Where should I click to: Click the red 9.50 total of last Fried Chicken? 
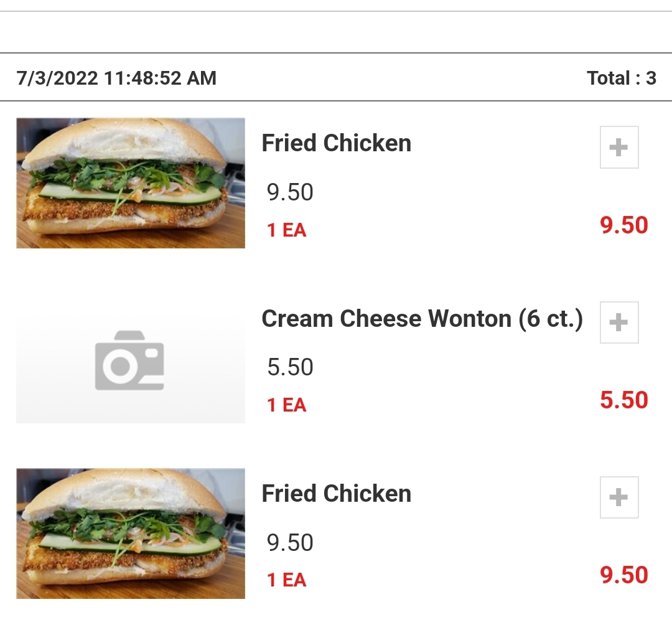623,575
